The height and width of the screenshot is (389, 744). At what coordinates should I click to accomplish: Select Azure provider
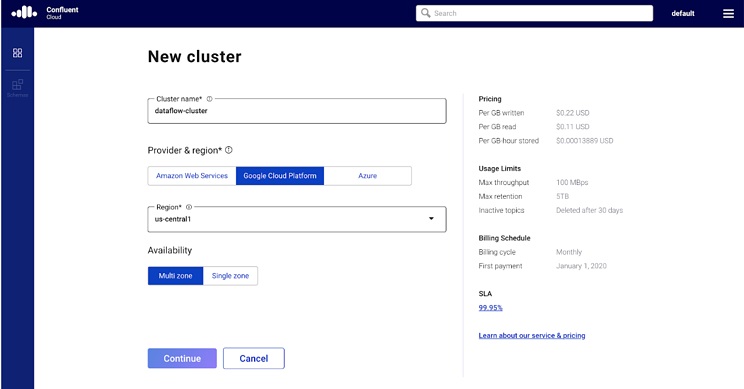tap(368, 176)
